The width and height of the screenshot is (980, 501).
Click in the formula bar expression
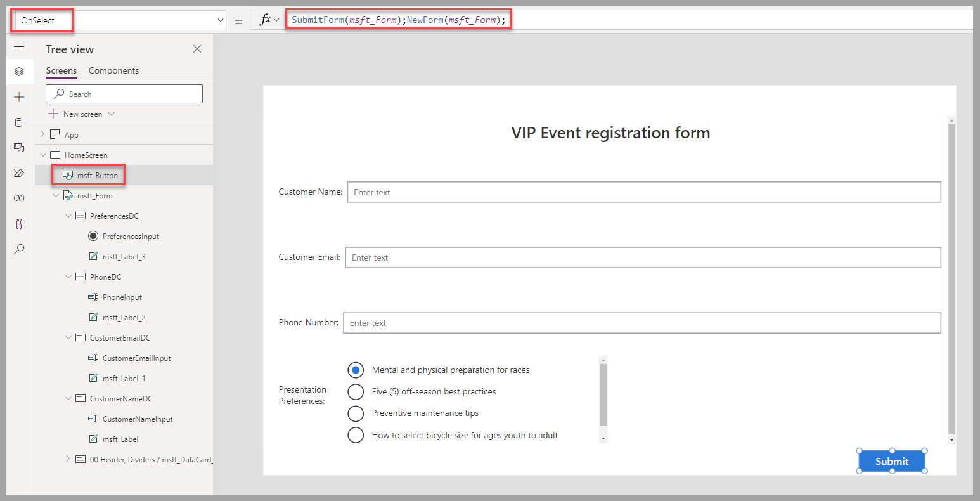click(x=399, y=20)
